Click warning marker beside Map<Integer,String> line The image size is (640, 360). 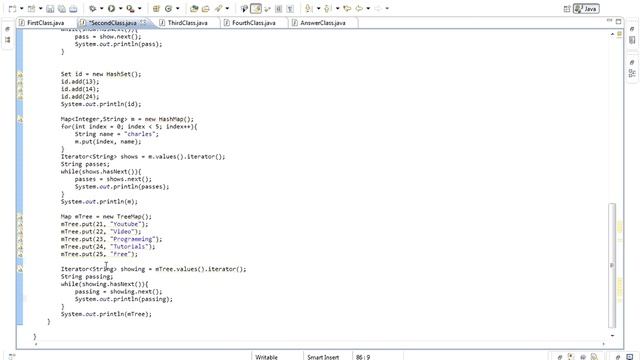tap(20, 119)
